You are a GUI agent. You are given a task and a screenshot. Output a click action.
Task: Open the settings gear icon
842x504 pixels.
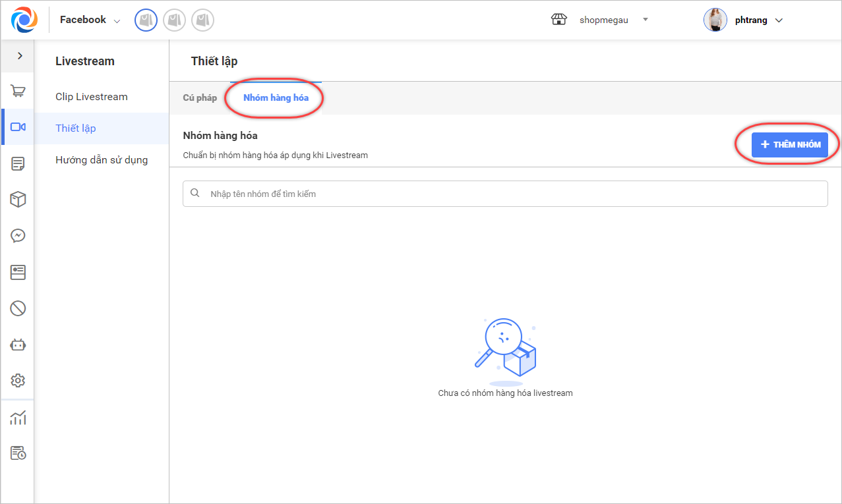tap(18, 380)
